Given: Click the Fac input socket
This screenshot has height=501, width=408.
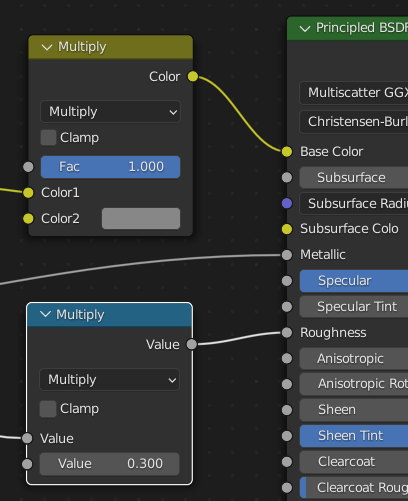Looking at the screenshot, I should 28,167.
